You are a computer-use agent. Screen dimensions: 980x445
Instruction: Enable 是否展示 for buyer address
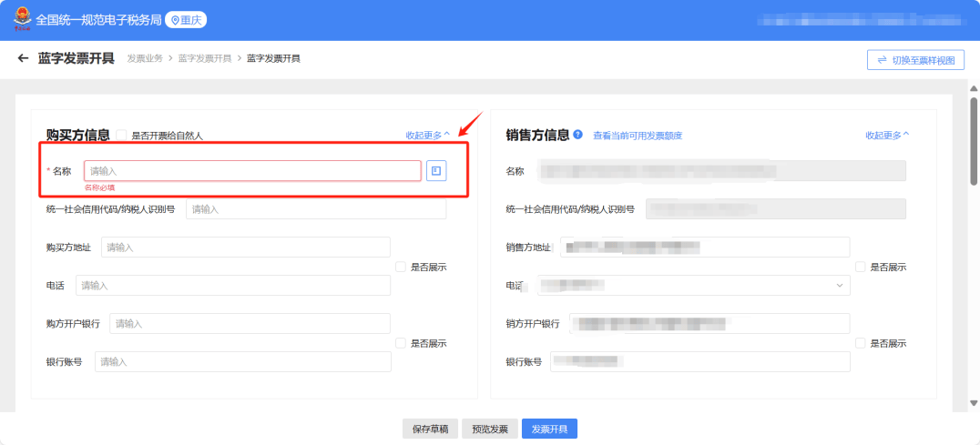pyautogui.click(x=401, y=267)
